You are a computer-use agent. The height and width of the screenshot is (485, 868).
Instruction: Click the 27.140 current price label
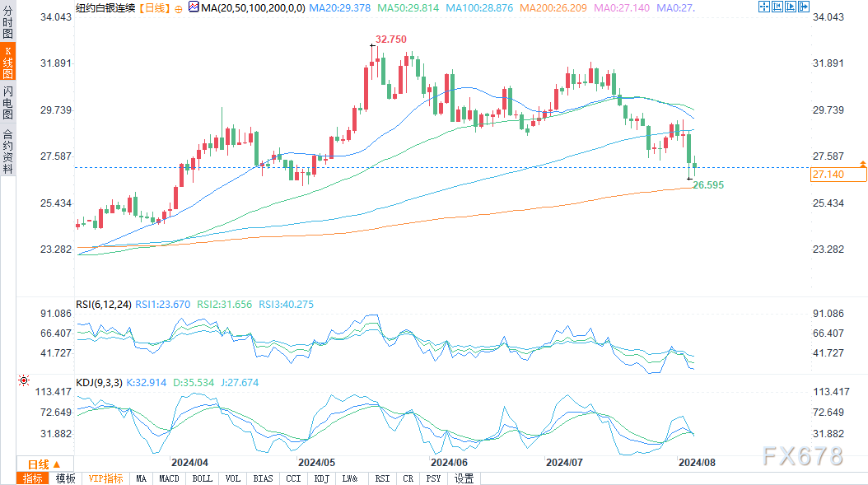click(x=838, y=175)
